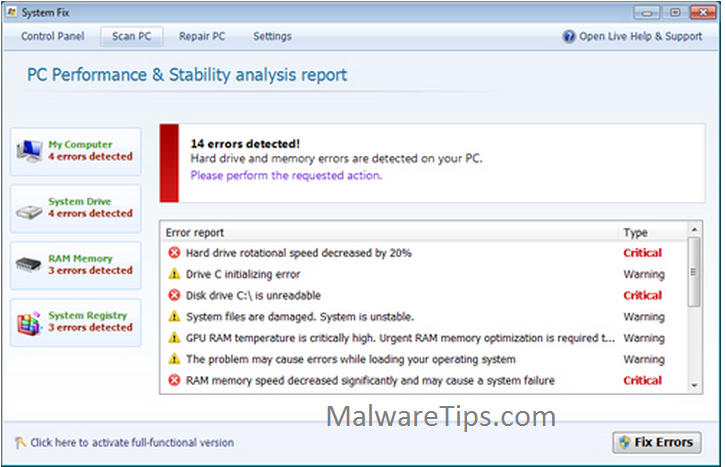Click the warning icon beside Drive C initializing

(x=174, y=274)
